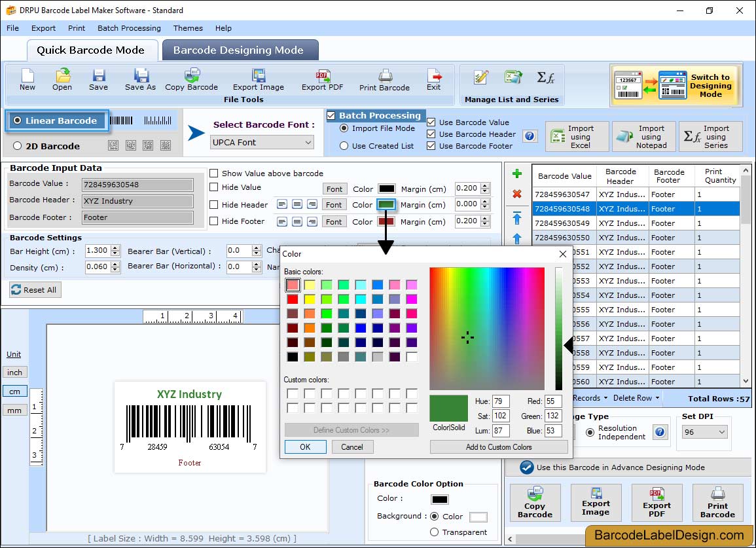Click footer red color swatch
This screenshot has height=548, width=756.
point(386,221)
